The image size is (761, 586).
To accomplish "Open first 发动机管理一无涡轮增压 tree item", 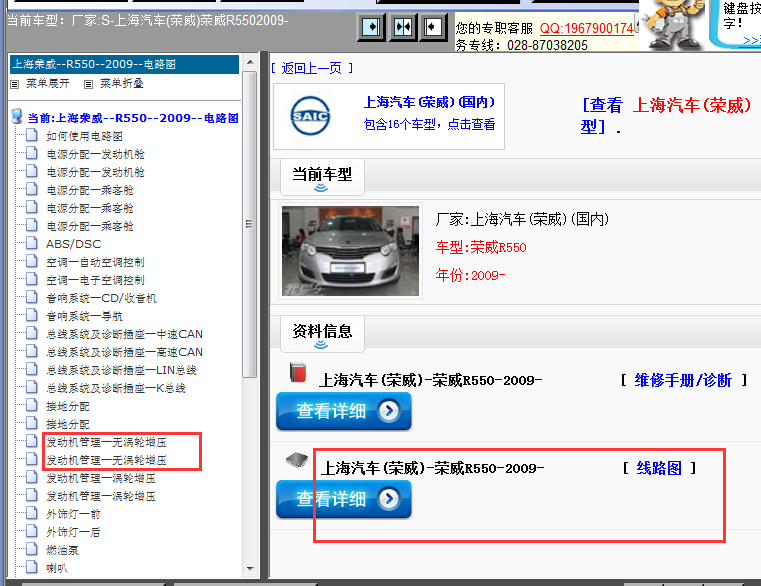I will click(106, 442).
